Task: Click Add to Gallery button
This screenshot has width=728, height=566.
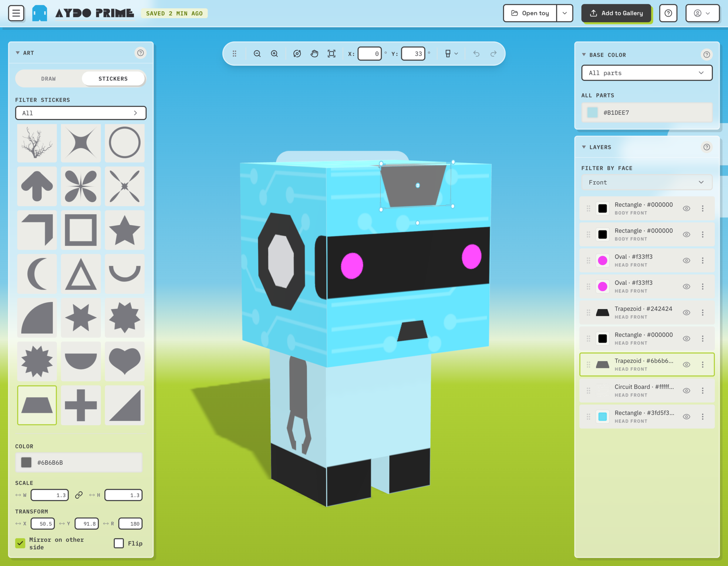Action: (x=616, y=13)
